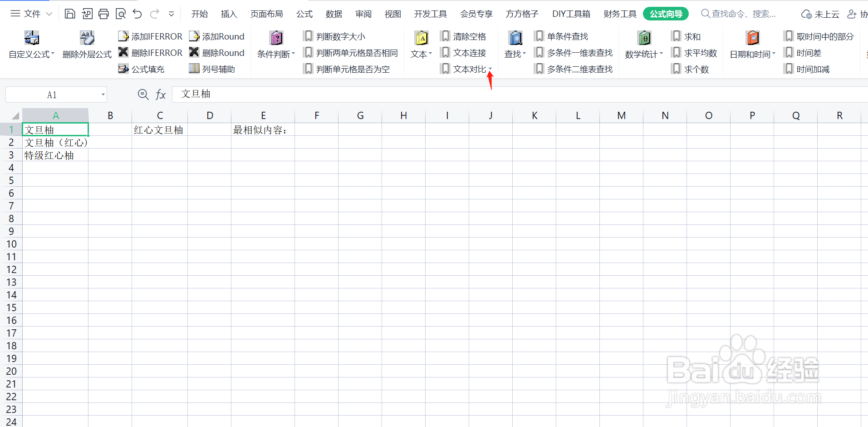Select cell containing 文旦柚（红心）
Screen dimensions: 868x427
click(x=55, y=143)
